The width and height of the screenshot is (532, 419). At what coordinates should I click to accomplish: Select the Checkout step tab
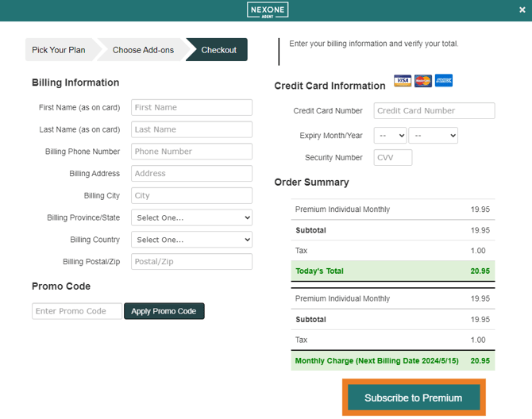(x=218, y=50)
